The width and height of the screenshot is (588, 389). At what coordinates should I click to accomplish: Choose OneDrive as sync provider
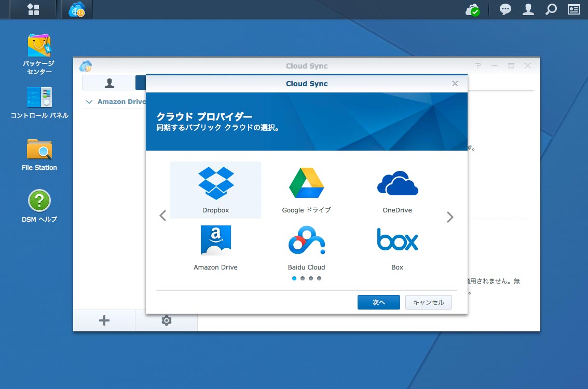pyautogui.click(x=397, y=190)
